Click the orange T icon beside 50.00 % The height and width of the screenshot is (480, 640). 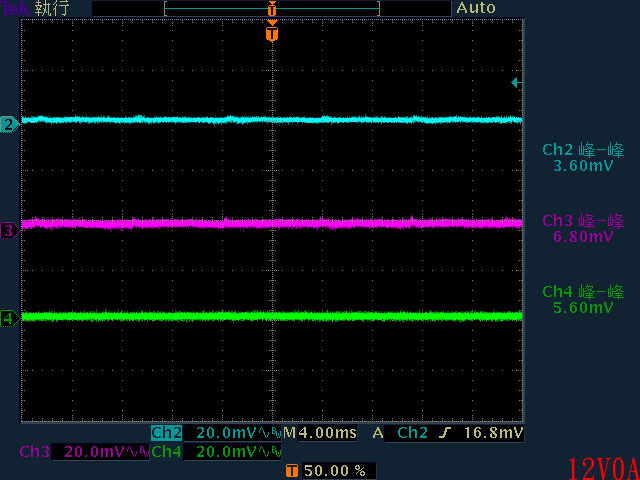point(291,471)
